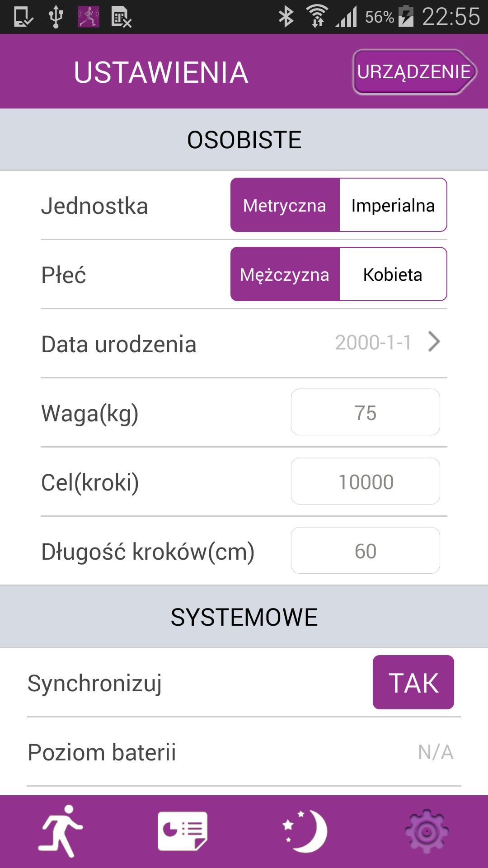Edit the Waga(kg) weight field
The width and height of the screenshot is (488, 868).
click(365, 412)
